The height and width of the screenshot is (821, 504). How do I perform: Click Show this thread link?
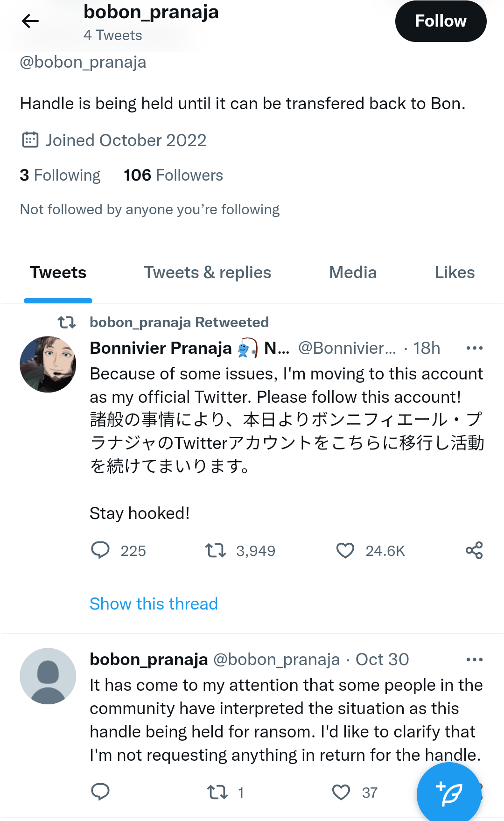[x=154, y=604]
